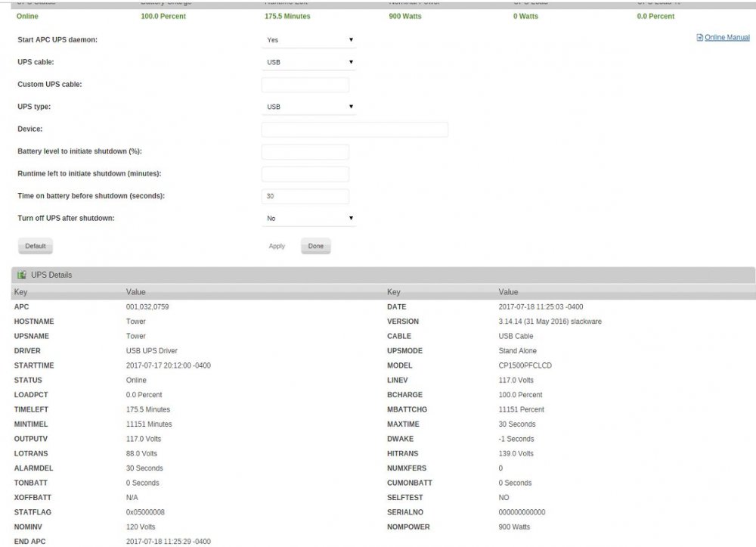Click the Default button

click(x=36, y=246)
